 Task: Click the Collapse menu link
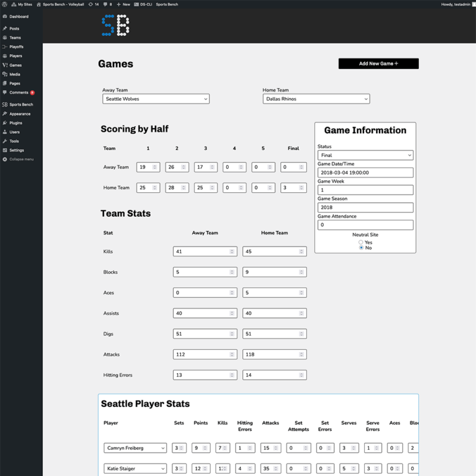21,159
